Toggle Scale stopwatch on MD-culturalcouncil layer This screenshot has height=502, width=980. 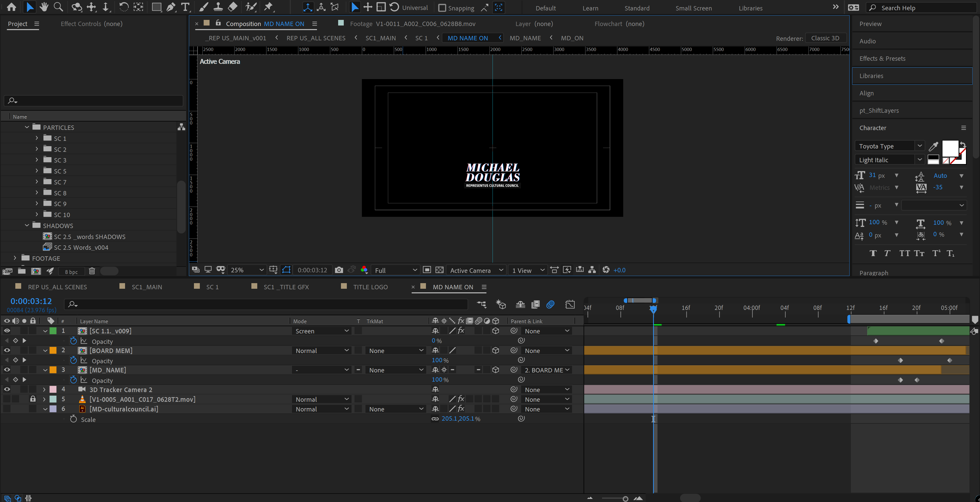pos(73,419)
